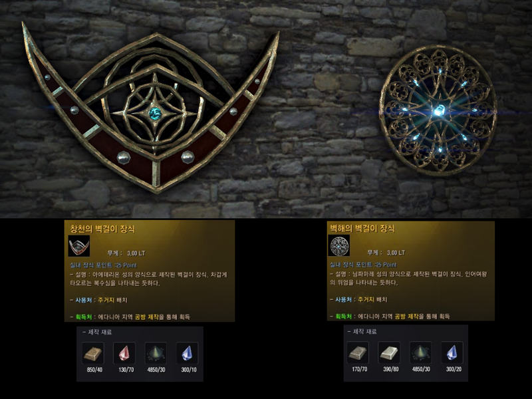Click the 벽해의 벽걸이 장식 title text
Screen dimensions: 532x399
(x=362, y=228)
